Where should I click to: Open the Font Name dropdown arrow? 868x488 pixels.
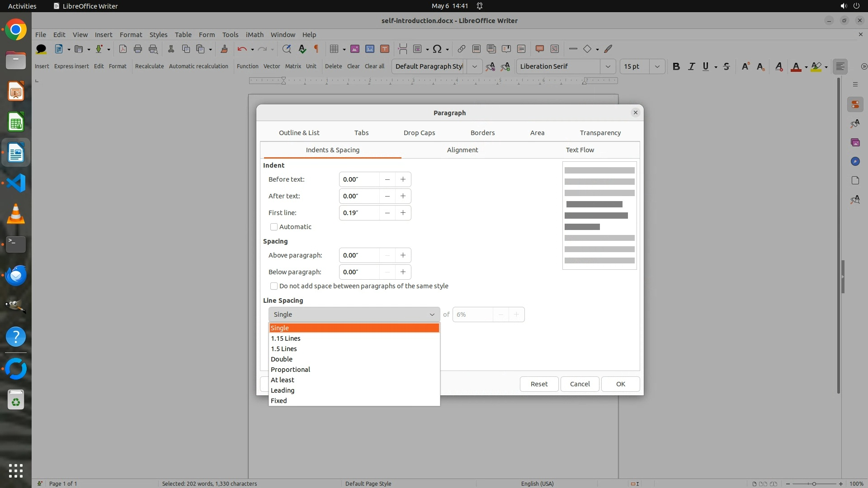(608, 66)
